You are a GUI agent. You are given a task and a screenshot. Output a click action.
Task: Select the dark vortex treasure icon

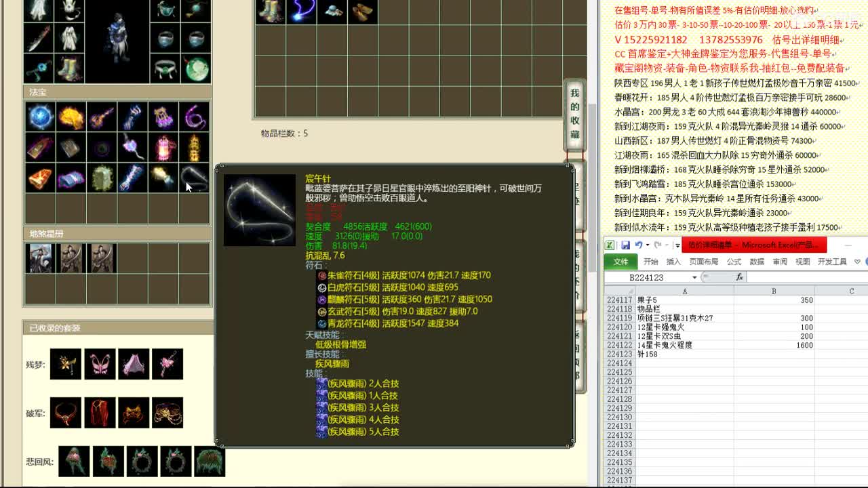[x=102, y=147]
